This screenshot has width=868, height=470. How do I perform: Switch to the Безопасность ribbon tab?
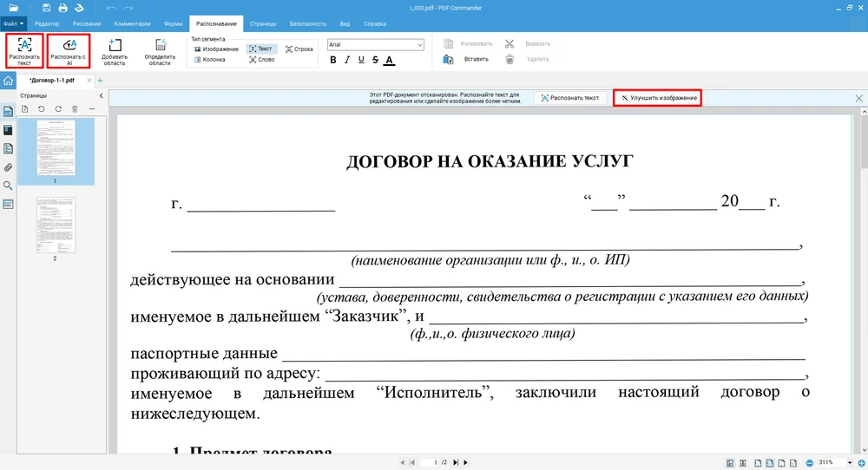pyautogui.click(x=308, y=23)
